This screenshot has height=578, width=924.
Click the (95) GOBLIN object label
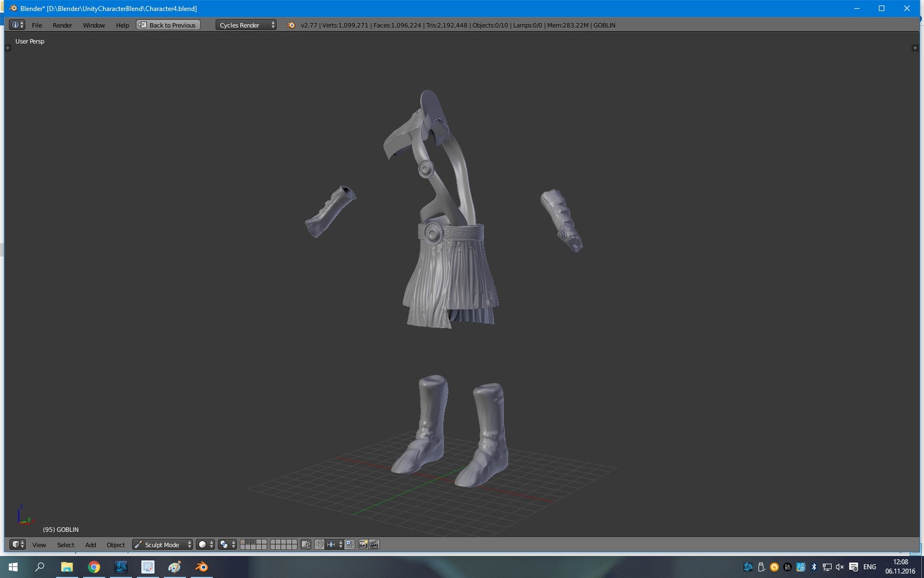pyautogui.click(x=61, y=529)
